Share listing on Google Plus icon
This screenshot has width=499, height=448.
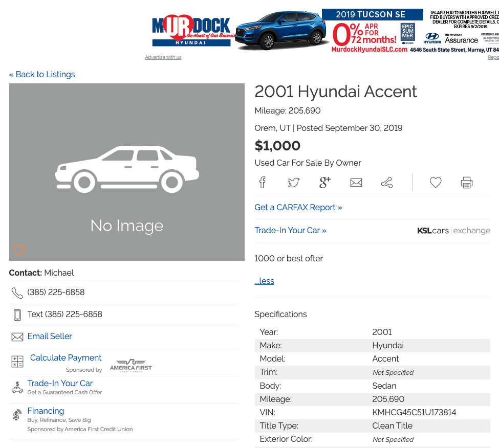coord(325,183)
